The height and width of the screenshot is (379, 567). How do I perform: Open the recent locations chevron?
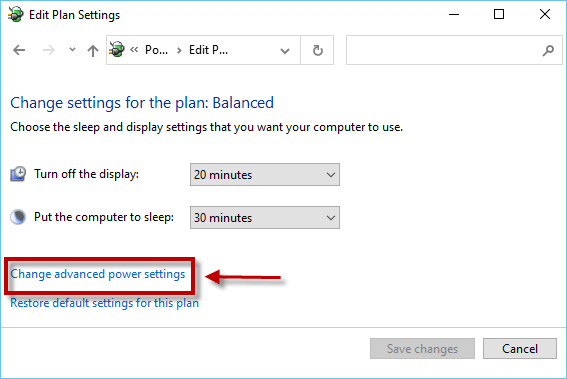[x=72, y=50]
